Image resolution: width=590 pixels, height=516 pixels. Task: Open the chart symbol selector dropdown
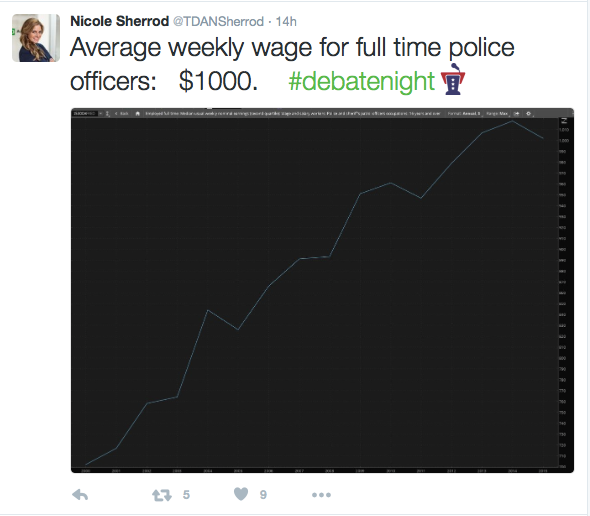100,113
